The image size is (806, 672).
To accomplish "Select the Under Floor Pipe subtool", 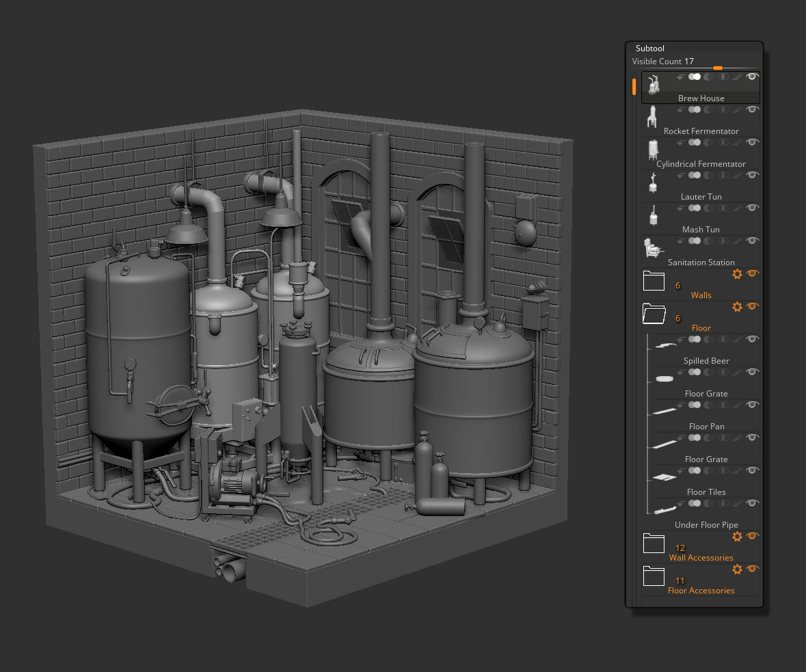I will [x=706, y=525].
